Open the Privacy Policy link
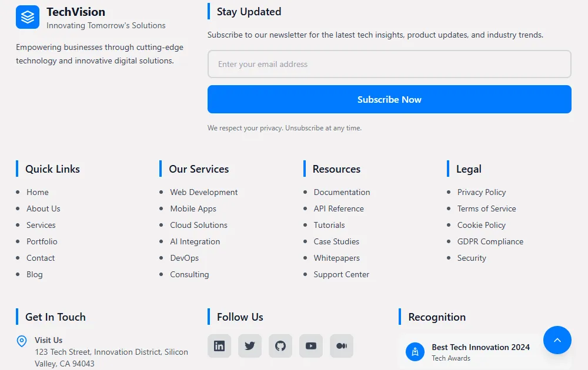Screen dimensions: 588x370 (x=482, y=192)
